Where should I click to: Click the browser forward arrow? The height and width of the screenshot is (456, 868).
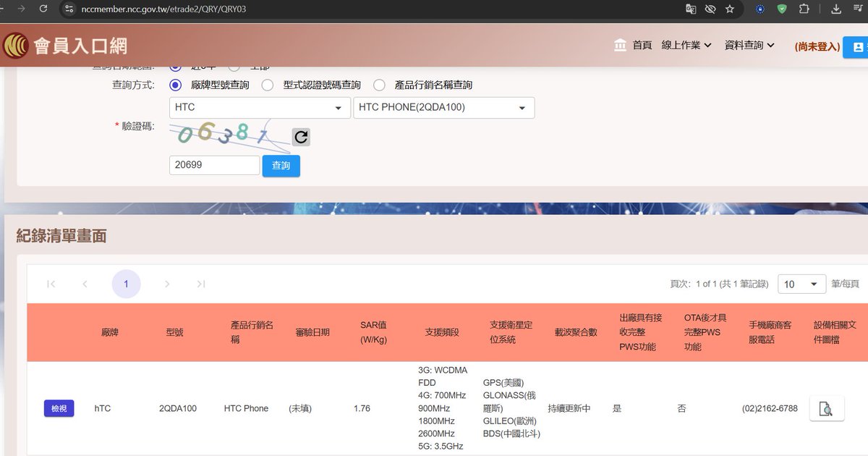[20, 9]
